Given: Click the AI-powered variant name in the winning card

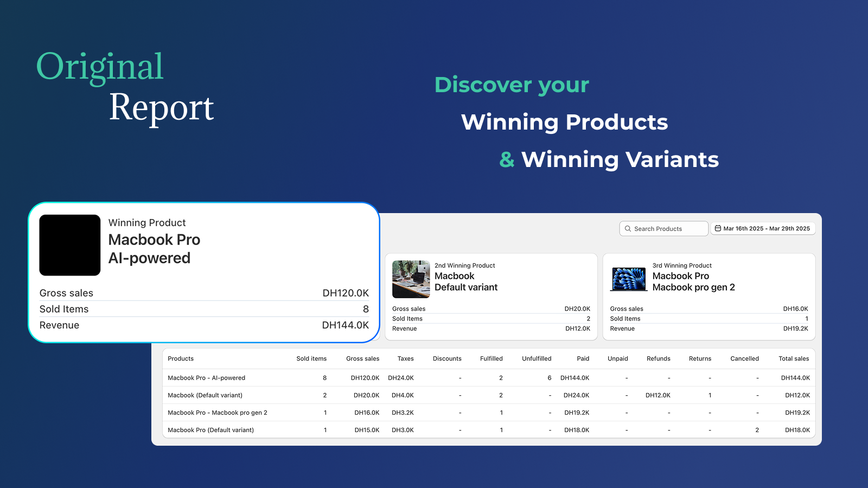Looking at the screenshot, I should pyautogui.click(x=149, y=258).
